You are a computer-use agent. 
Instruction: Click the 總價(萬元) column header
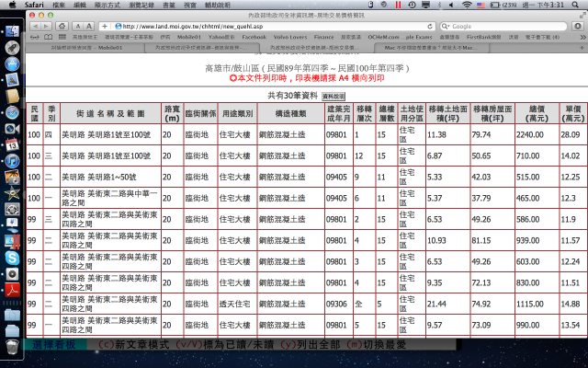pyautogui.click(x=537, y=113)
